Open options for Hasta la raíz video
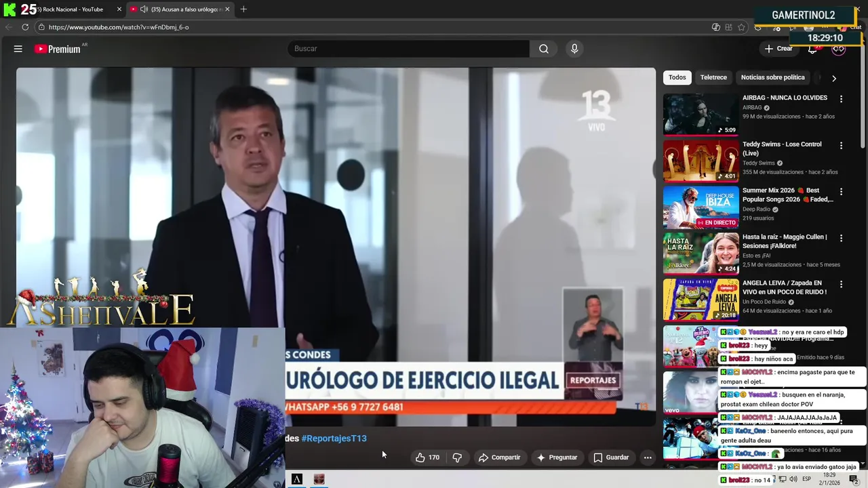 point(841,238)
